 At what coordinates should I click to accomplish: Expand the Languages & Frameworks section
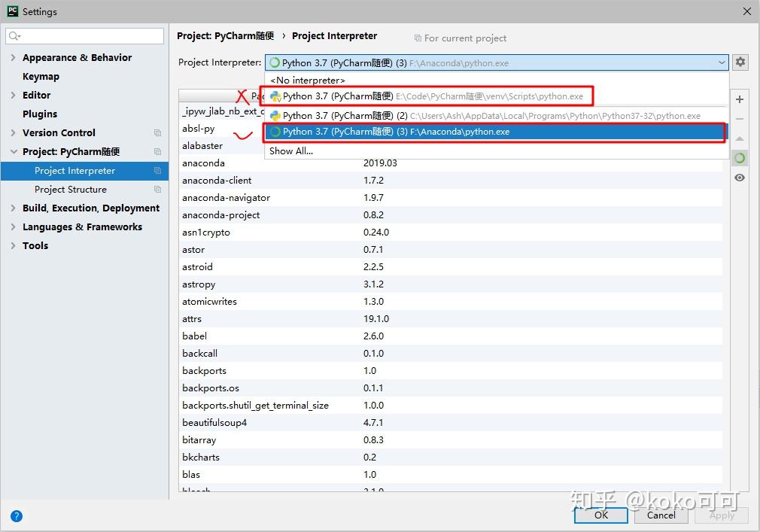[x=14, y=226]
